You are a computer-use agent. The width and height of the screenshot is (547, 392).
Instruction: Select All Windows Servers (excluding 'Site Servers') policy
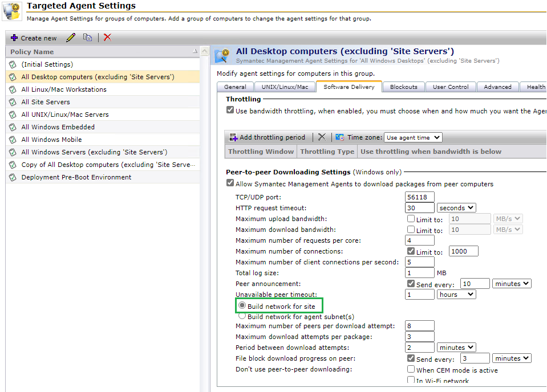(103, 152)
